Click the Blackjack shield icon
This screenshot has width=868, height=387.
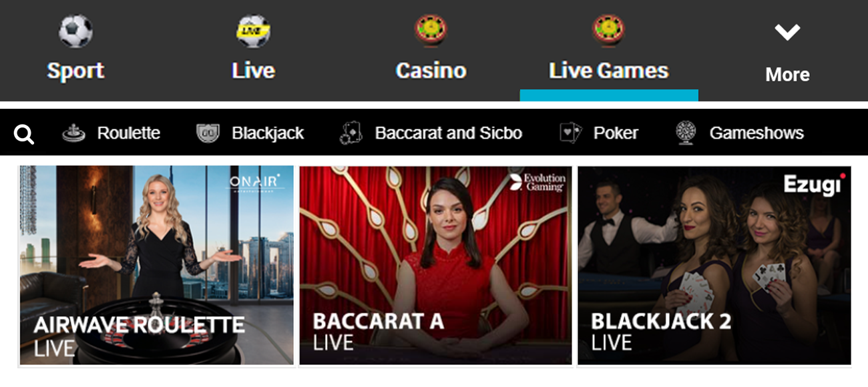[208, 133]
